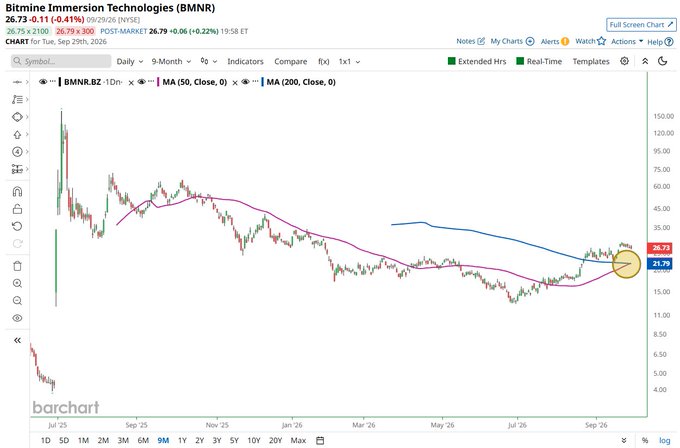Toggle visibility of all drawings

(x=17, y=318)
